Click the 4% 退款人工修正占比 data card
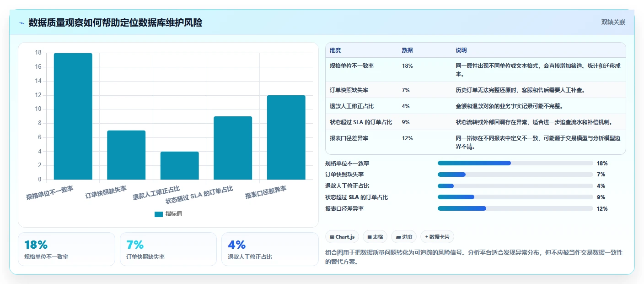 coord(270,249)
